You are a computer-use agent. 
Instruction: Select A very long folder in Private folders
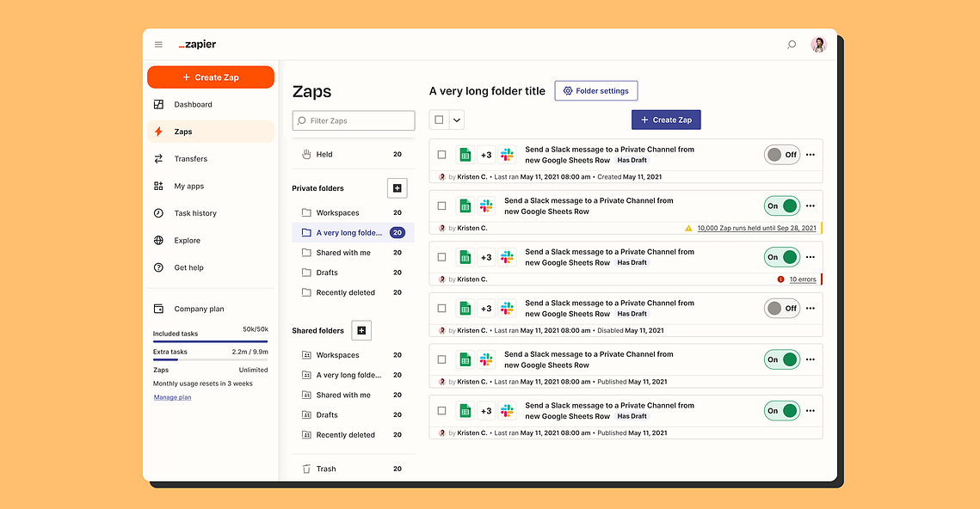click(x=353, y=233)
